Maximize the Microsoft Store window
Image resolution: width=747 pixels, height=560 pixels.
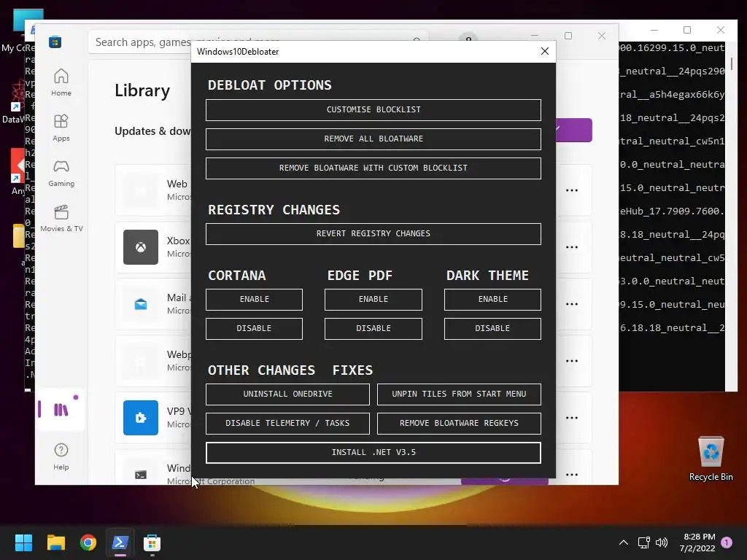568,36
